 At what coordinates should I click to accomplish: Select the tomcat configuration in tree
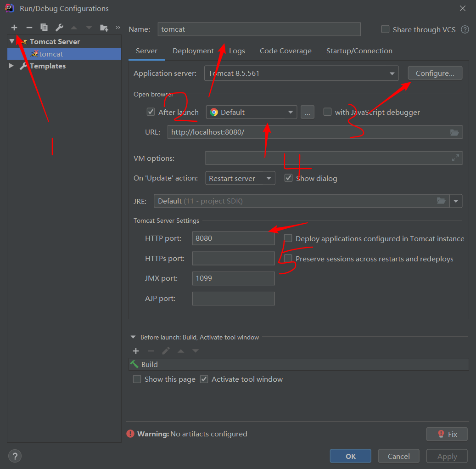(x=64, y=54)
